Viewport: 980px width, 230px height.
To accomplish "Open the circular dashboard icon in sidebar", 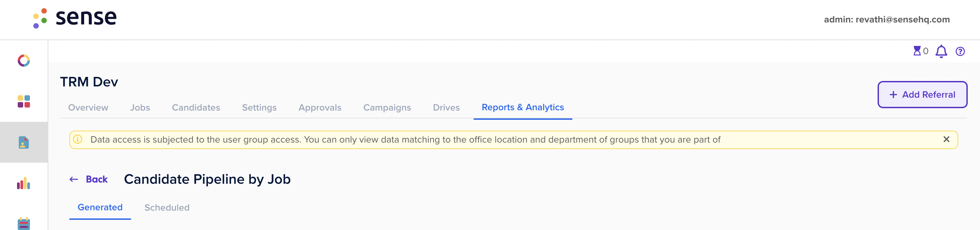I will pos(23,61).
